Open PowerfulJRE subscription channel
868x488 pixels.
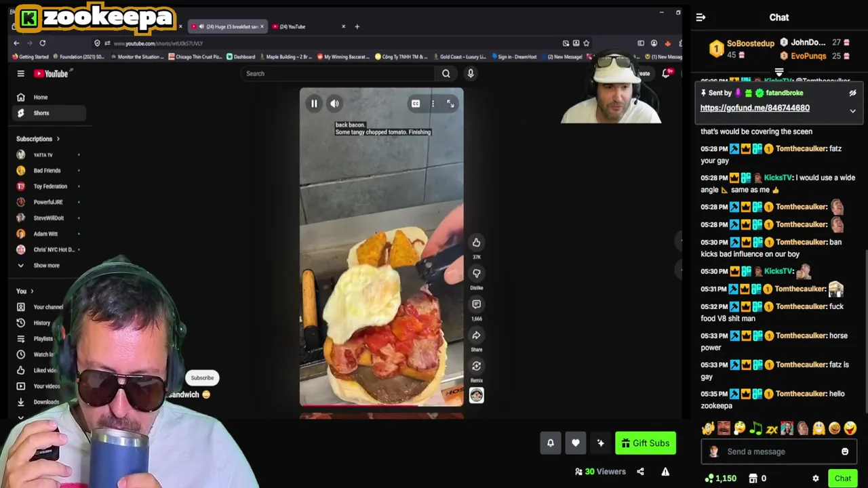(47, 202)
